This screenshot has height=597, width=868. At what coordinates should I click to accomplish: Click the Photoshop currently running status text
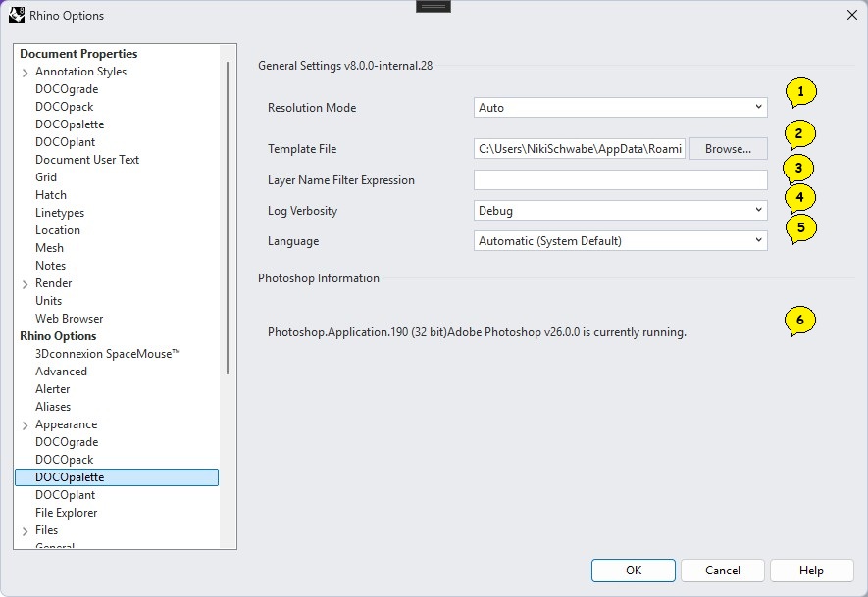478,332
